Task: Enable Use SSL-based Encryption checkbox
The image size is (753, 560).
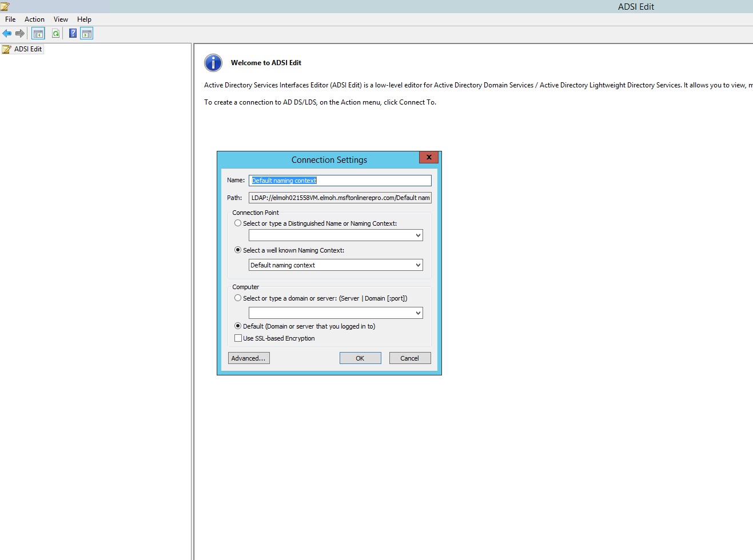Action: pos(238,338)
